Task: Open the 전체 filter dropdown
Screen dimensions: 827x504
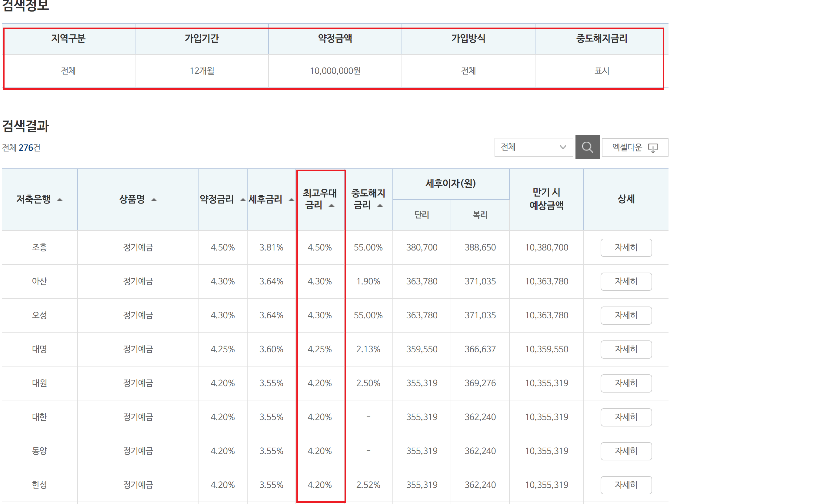Action: point(534,147)
